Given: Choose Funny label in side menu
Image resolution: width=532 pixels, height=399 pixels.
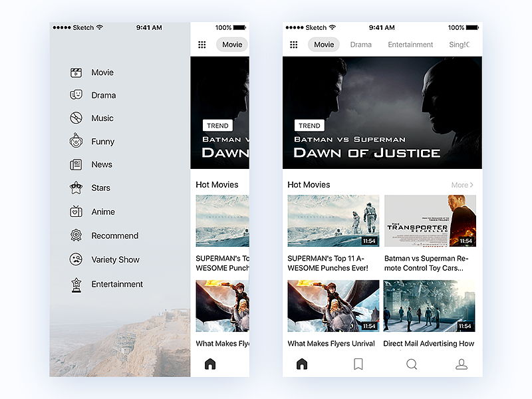Looking at the screenshot, I should [x=103, y=142].
